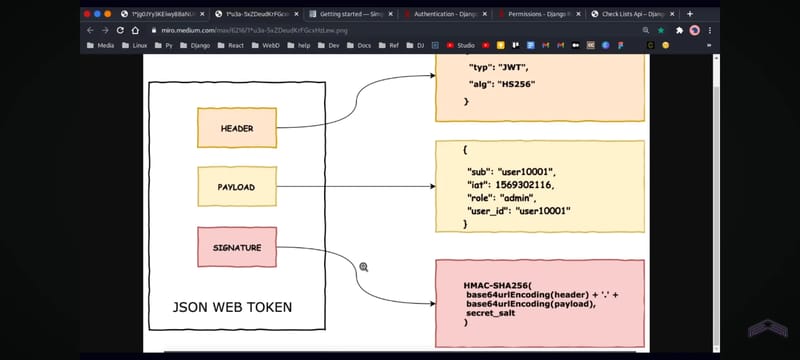Open the Dev bookmarks folder
Viewport: 800px width, 360px height.
point(329,45)
